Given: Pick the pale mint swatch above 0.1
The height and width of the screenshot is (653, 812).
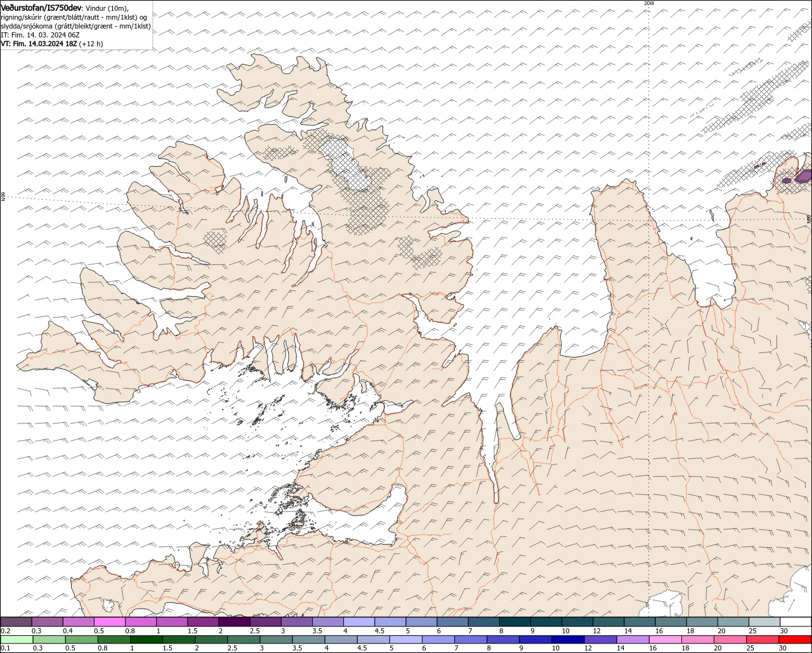Looking at the screenshot, I should [x=16, y=639].
